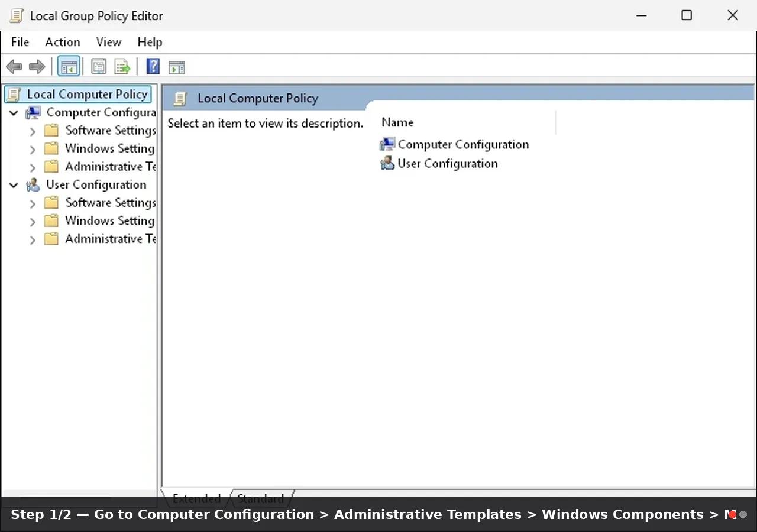Close the Local Group Policy Editor window

tap(733, 15)
